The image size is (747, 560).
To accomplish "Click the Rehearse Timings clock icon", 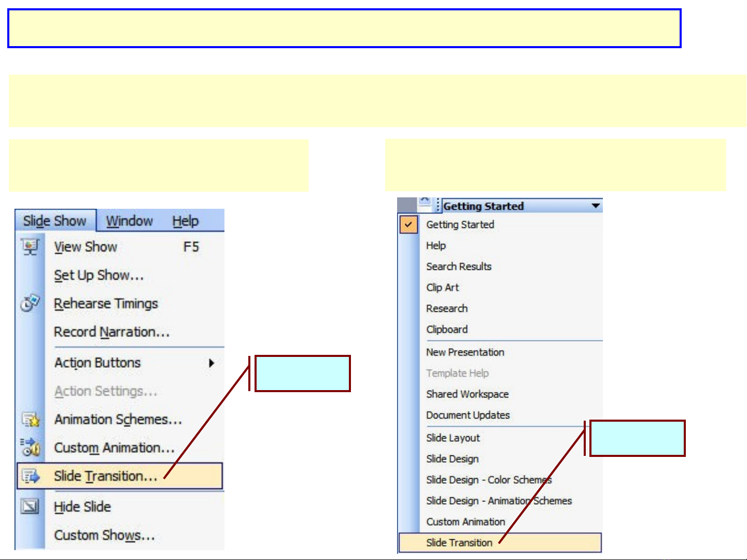I will (x=30, y=303).
